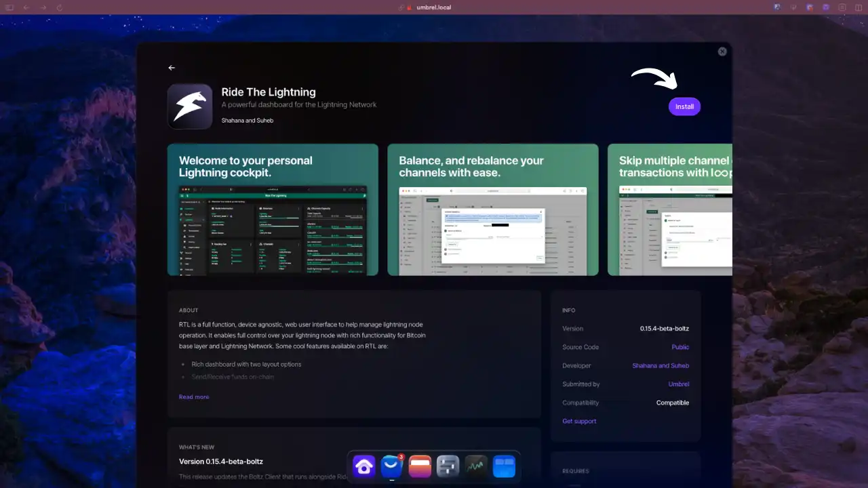Open the sidebar toggle icon at top right
The image size is (868, 488).
857,7
